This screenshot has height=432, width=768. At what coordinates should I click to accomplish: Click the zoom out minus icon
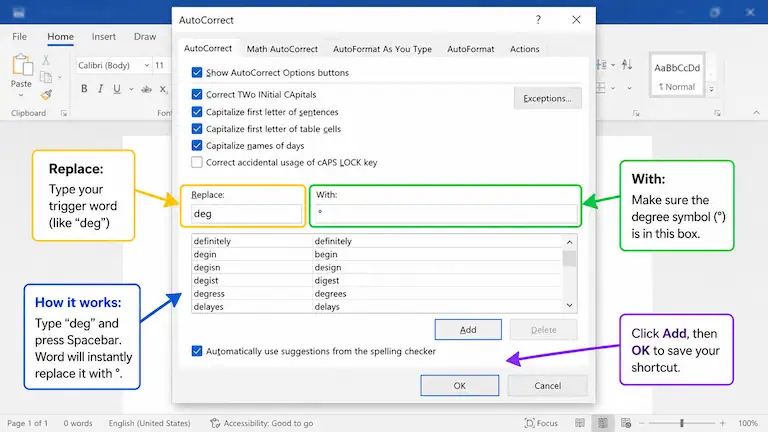642,423
